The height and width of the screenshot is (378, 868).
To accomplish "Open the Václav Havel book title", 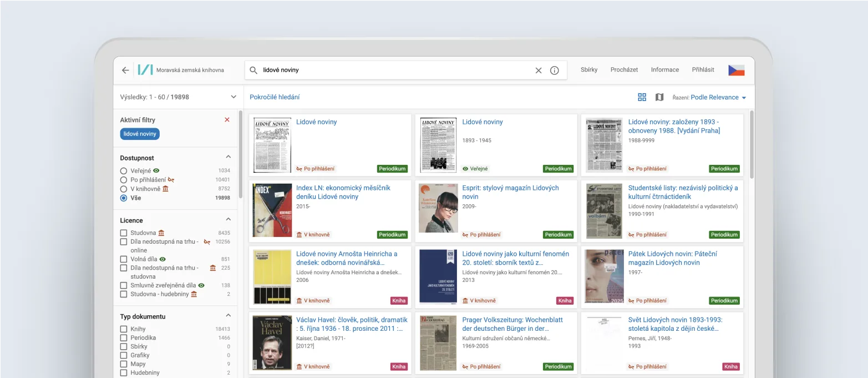I will coord(352,324).
